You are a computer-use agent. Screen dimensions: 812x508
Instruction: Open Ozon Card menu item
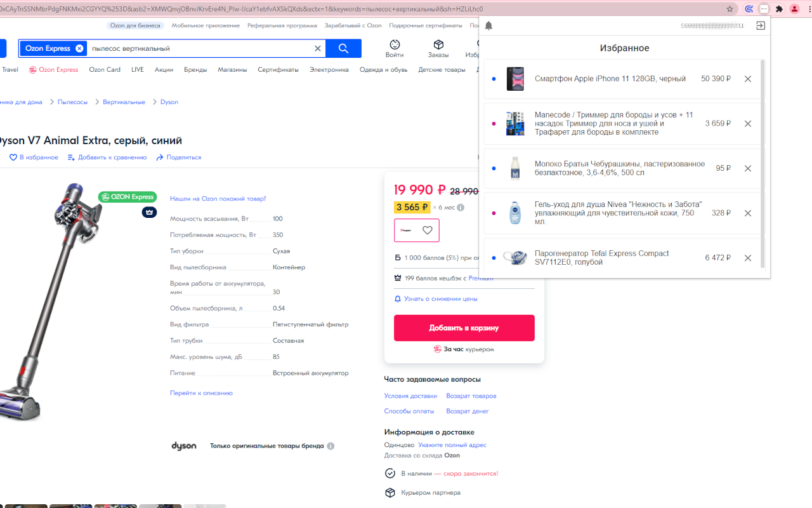click(x=105, y=70)
